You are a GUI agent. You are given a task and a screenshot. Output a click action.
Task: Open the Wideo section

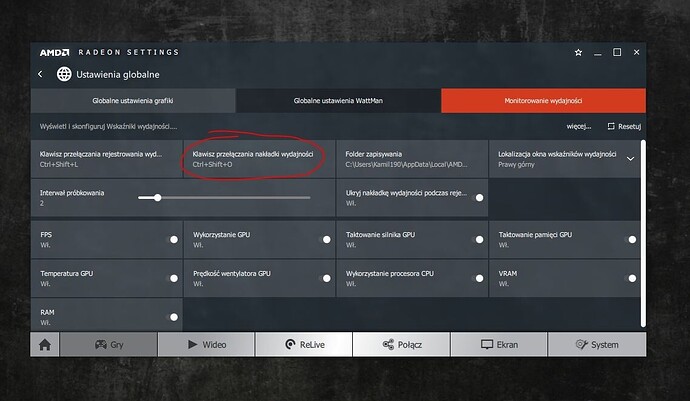[206, 345]
